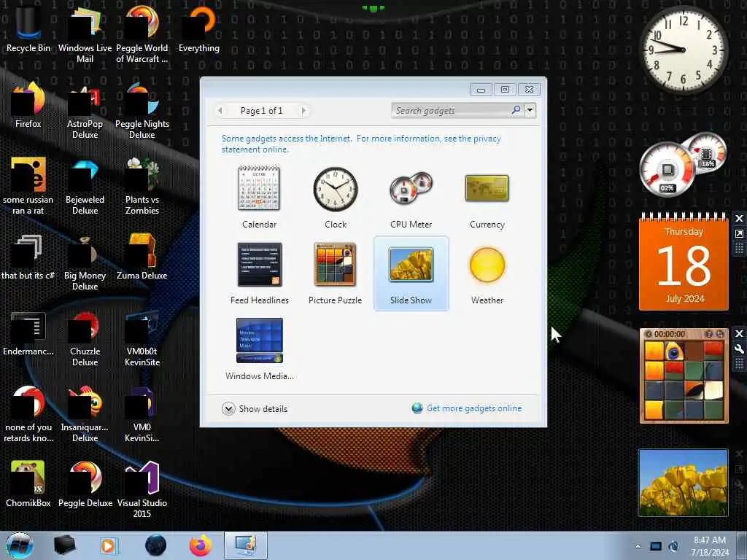Open the Windows Start menu

pyautogui.click(x=19, y=545)
